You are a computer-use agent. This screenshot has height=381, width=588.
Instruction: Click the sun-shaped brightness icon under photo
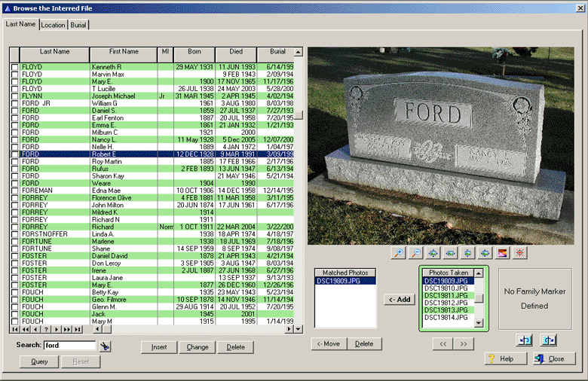pos(519,254)
